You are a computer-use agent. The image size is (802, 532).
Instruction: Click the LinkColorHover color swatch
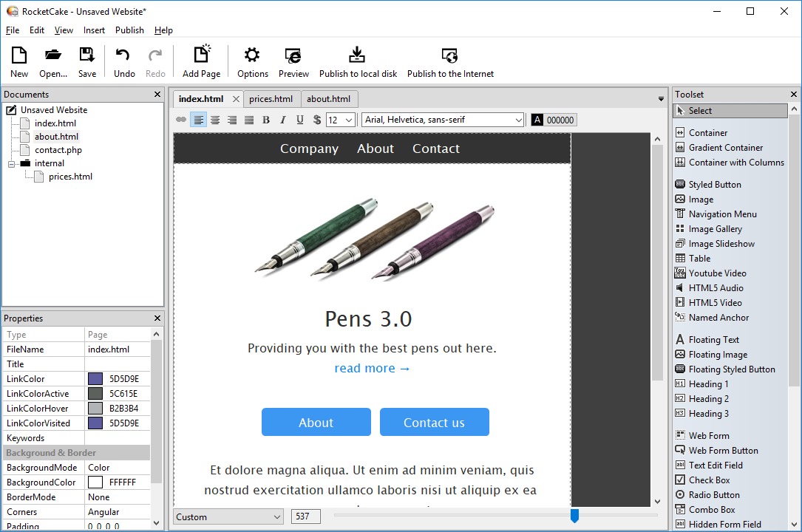[x=95, y=409]
